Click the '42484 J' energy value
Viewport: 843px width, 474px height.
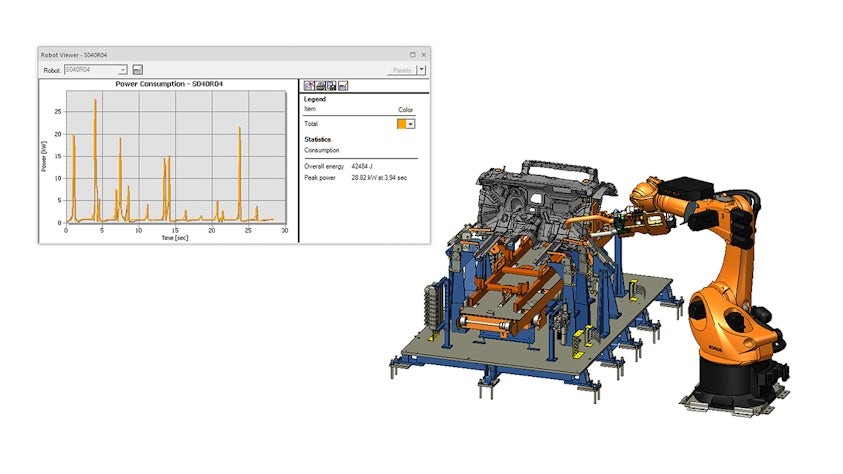362,167
